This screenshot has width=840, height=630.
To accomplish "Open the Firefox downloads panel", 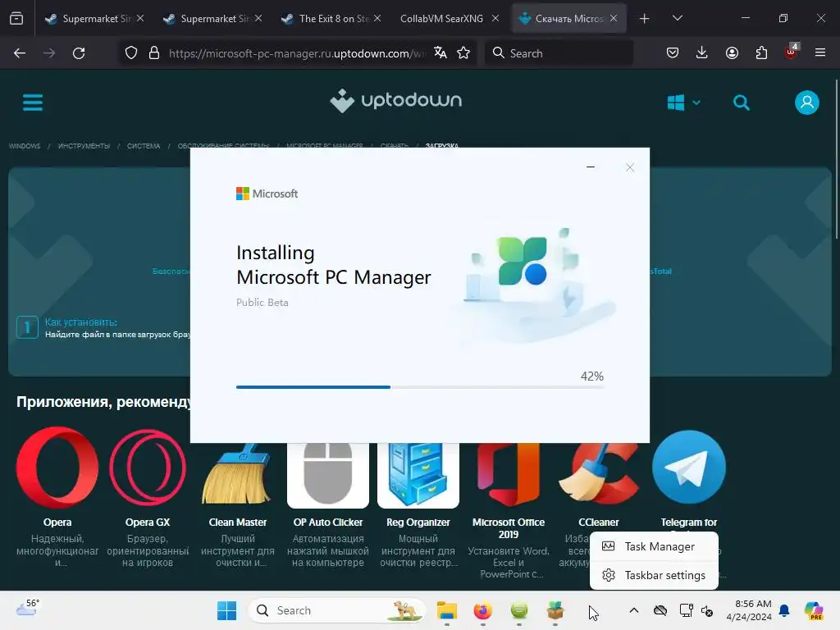I will [702, 52].
